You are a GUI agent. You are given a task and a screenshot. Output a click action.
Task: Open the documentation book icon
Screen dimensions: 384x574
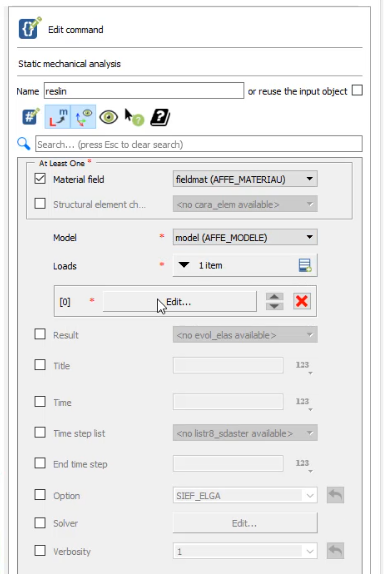click(x=160, y=117)
